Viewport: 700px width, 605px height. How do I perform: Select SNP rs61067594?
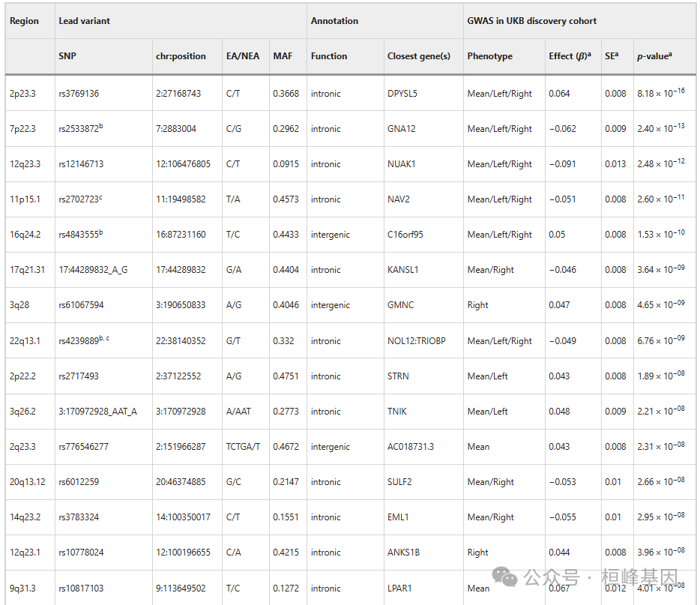(81, 305)
